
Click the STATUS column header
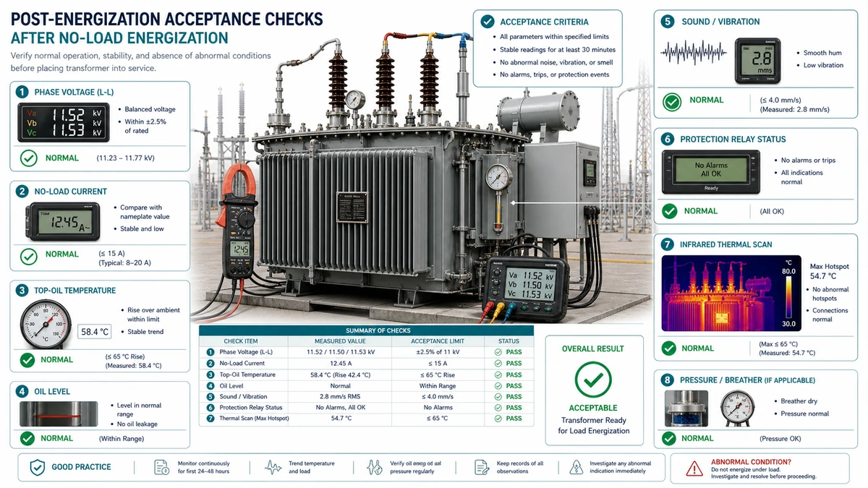click(509, 341)
